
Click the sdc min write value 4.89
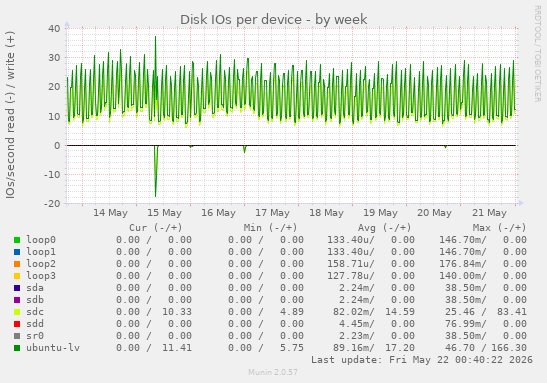click(x=292, y=312)
